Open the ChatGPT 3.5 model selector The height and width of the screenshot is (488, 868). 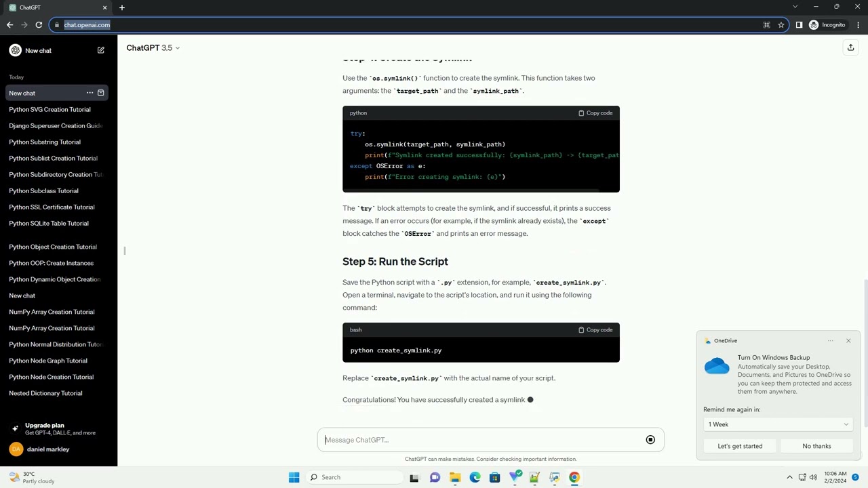[153, 48]
